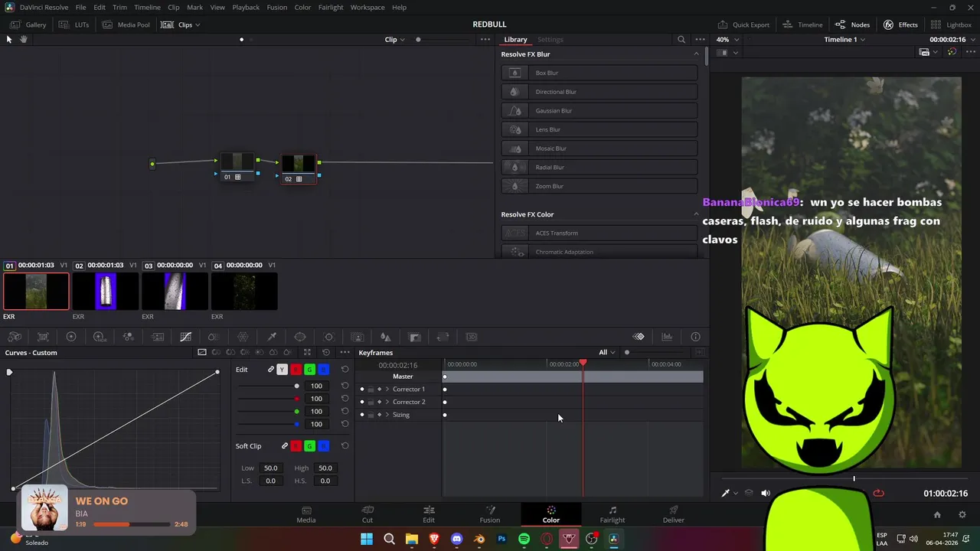Toggle Soft Clip red channel
The width and height of the screenshot is (980, 551).
pos(296,446)
